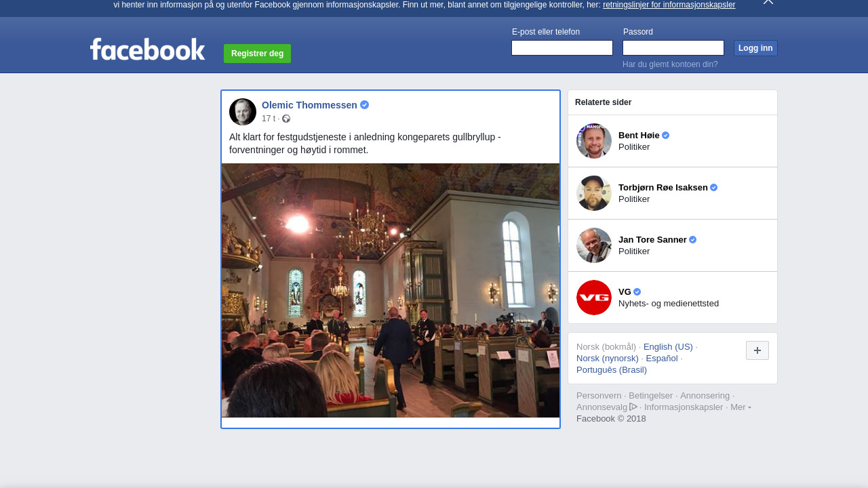Click the Facebook logo
Image resolution: width=868 pixels, height=488 pixels.
point(147,49)
